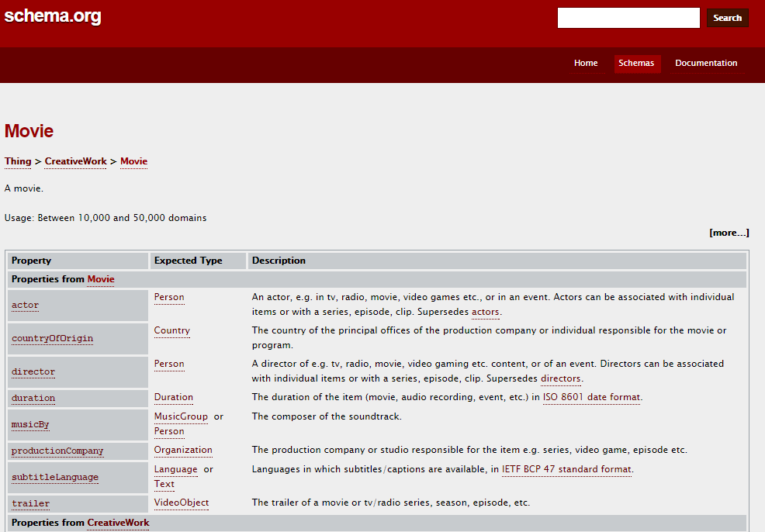Open the countryOfOrigin property link
Viewport: 765px width, 532px height.
pos(52,338)
